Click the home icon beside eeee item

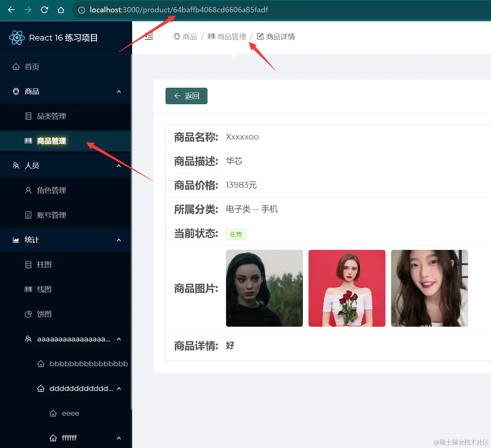pyautogui.click(x=53, y=413)
